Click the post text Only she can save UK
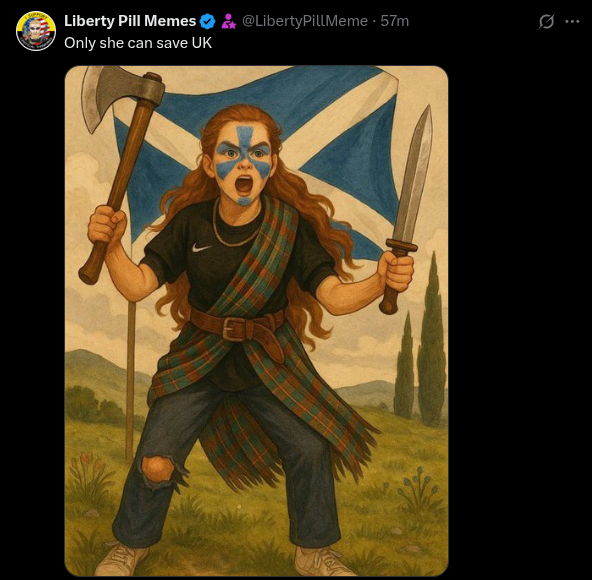 click(x=138, y=43)
